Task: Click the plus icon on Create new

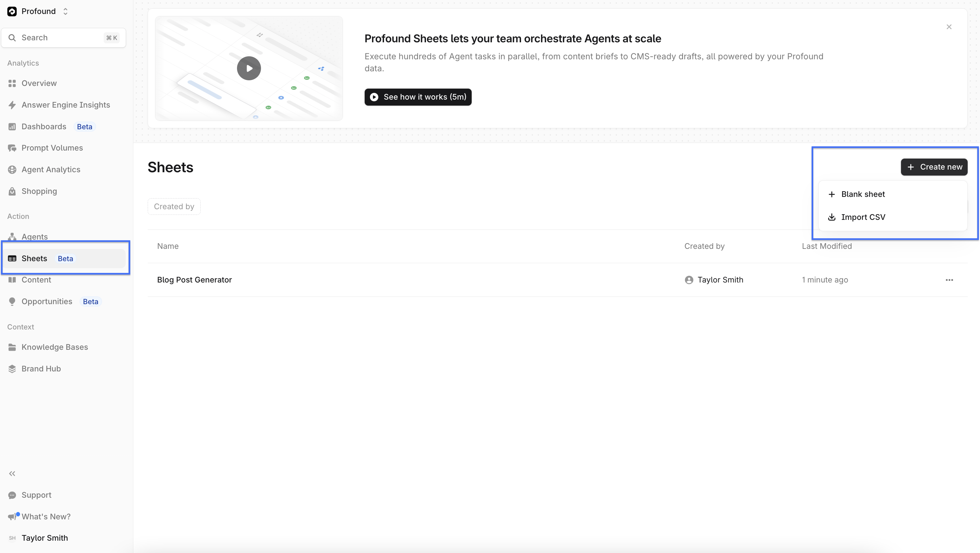Action: click(910, 167)
